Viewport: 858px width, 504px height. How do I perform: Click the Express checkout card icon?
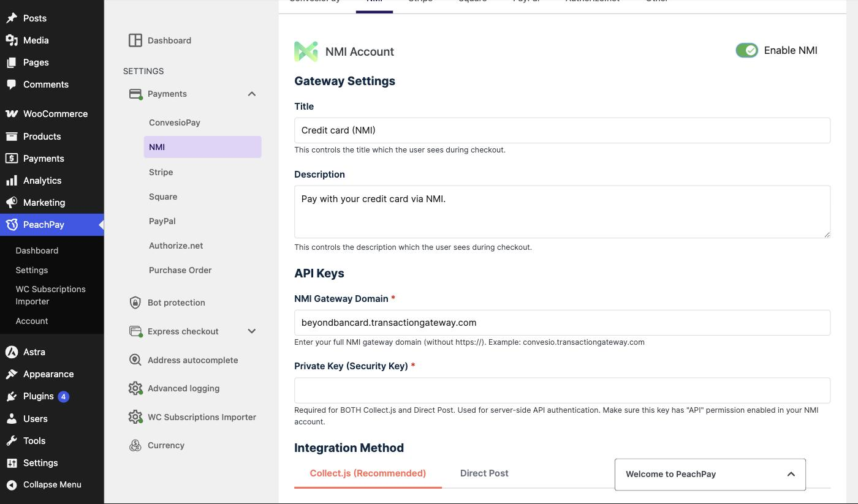pyautogui.click(x=135, y=331)
